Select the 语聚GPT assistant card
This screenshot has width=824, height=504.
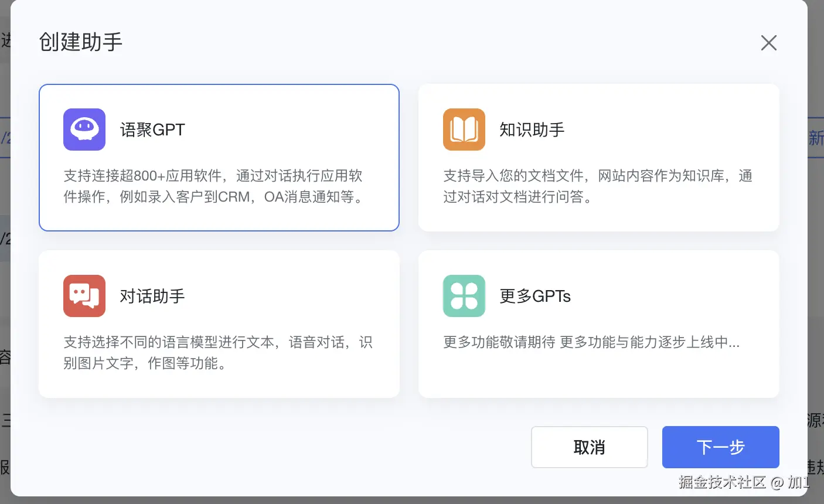(x=219, y=157)
